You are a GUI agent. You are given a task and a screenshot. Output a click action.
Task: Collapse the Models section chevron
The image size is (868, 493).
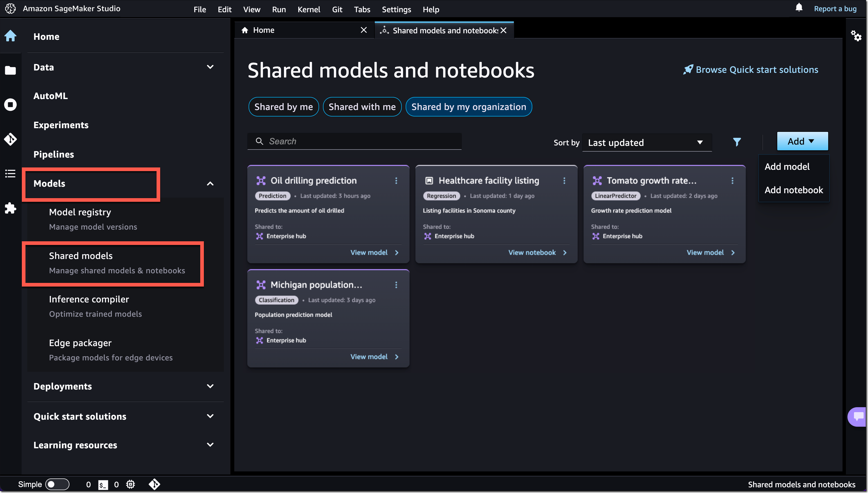click(210, 184)
